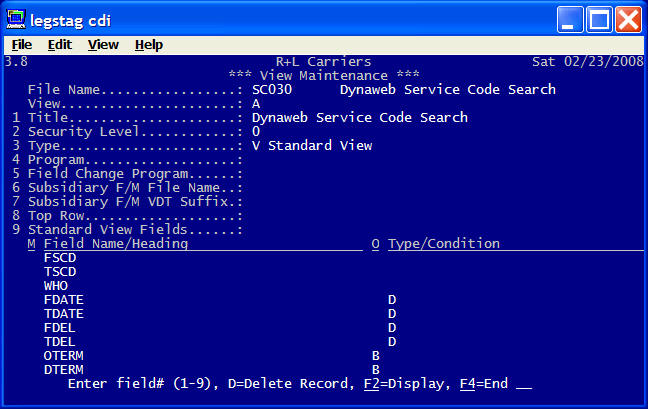The height and width of the screenshot is (409, 648).
Task: Select the WHO field name
Action: pyautogui.click(x=56, y=285)
